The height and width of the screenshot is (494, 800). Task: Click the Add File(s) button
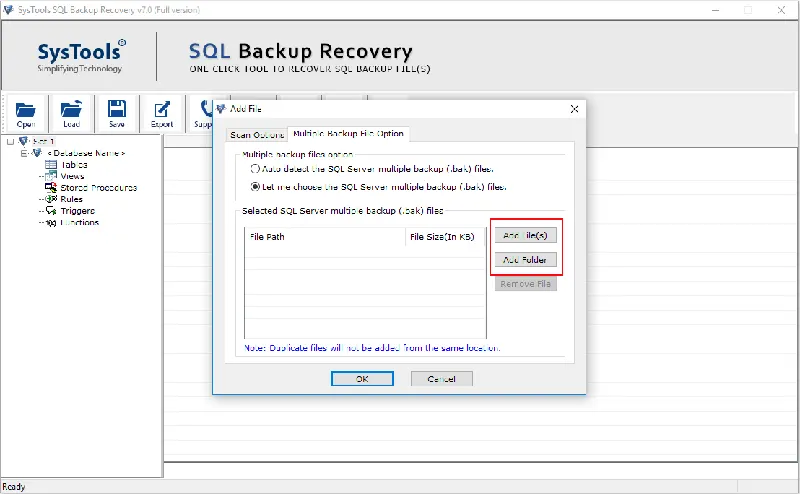[x=526, y=235]
